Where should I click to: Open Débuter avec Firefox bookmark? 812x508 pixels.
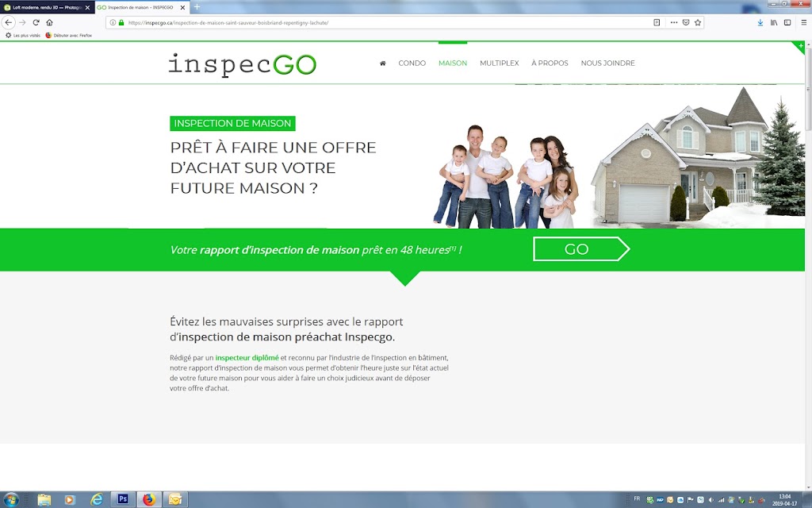pos(69,35)
